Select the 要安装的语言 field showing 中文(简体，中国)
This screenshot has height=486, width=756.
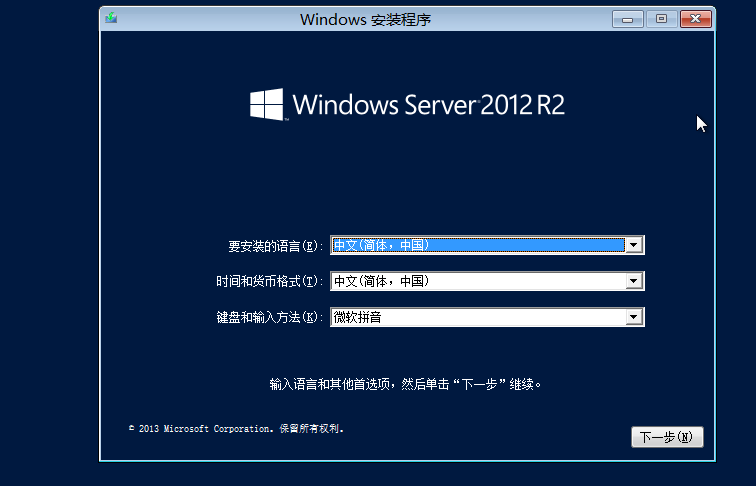487,245
